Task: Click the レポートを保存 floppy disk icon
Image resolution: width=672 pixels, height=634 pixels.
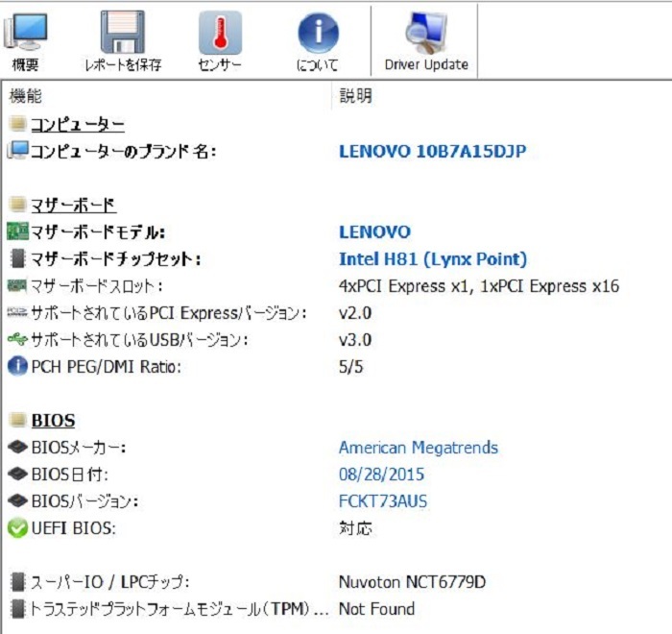Action: (123, 32)
